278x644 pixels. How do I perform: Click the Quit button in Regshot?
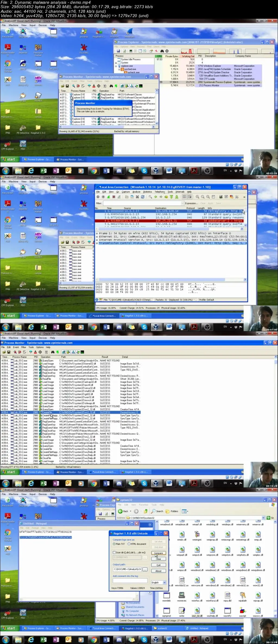click(159, 565)
